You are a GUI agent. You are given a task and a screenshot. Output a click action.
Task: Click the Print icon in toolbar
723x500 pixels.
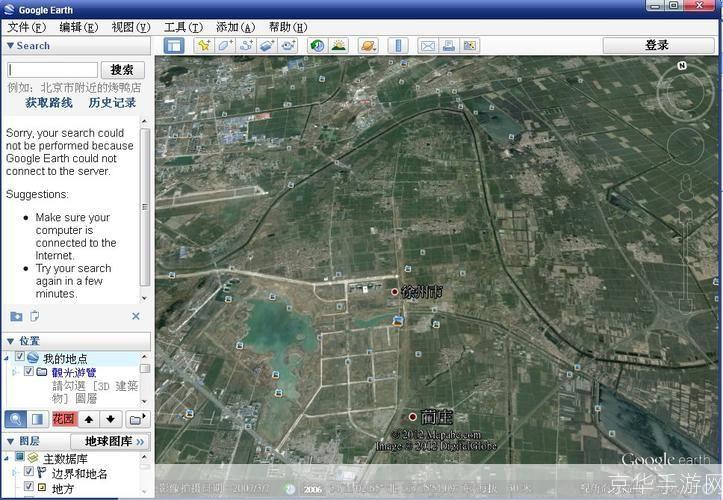coord(449,46)
